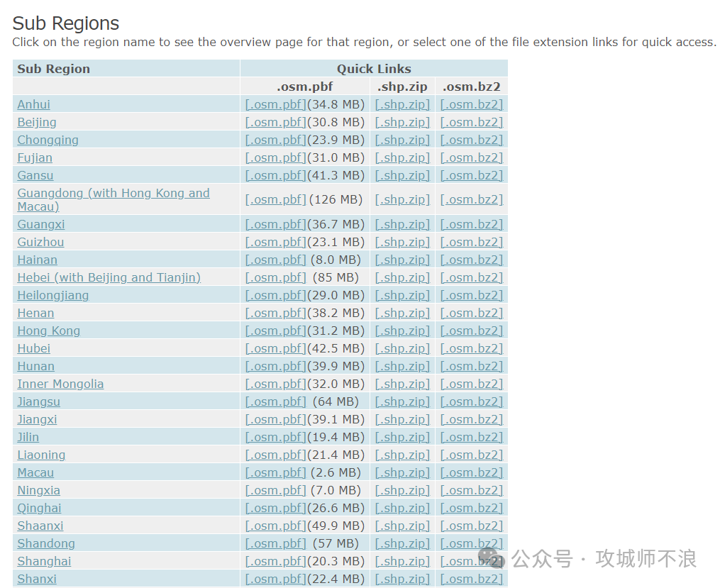The height and width of the screenshot is (588, 720).
Task: Click Chongqing region name
Action: point(48,140)
